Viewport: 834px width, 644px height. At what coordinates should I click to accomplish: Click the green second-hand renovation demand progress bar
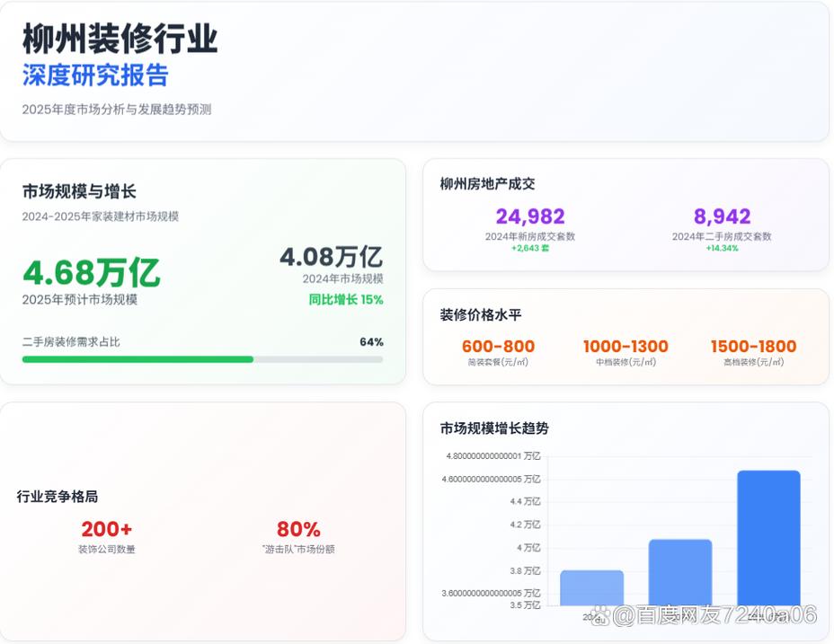point(138,359)
